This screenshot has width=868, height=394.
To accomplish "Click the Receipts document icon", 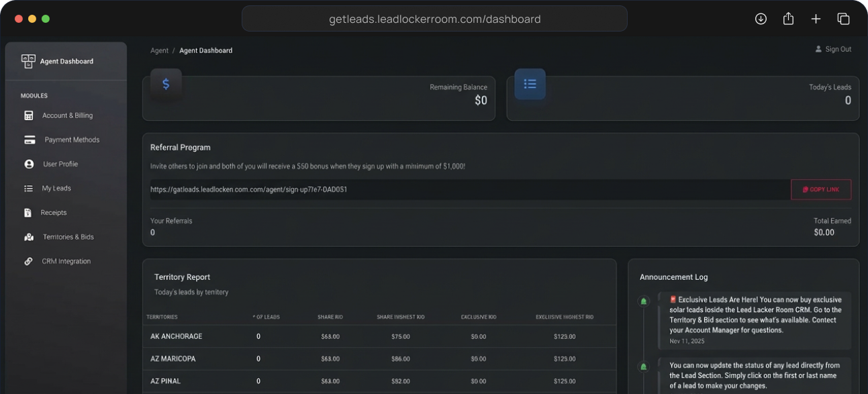I will pyautogui.click(x=28, y=213).
